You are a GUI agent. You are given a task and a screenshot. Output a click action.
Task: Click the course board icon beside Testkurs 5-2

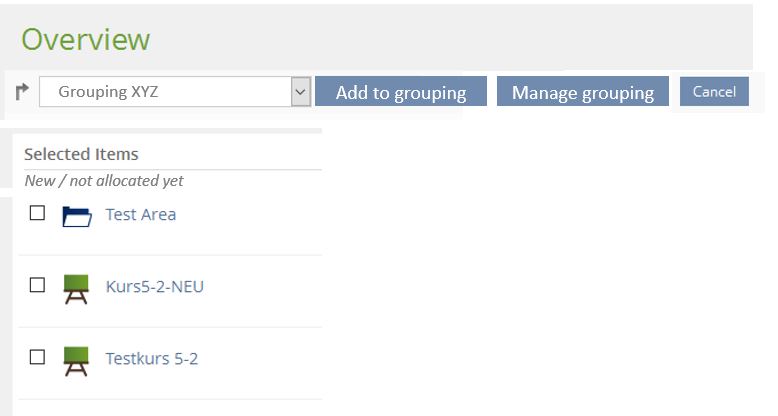[x=76, y=360]
